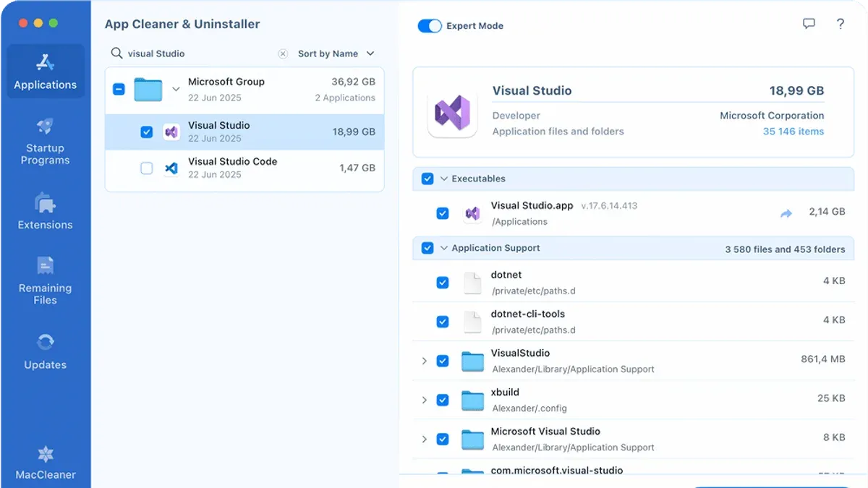Screen dimensions: 868x488
Task: Click the Visual Studio.app executable icon
Action: [472, 213]
